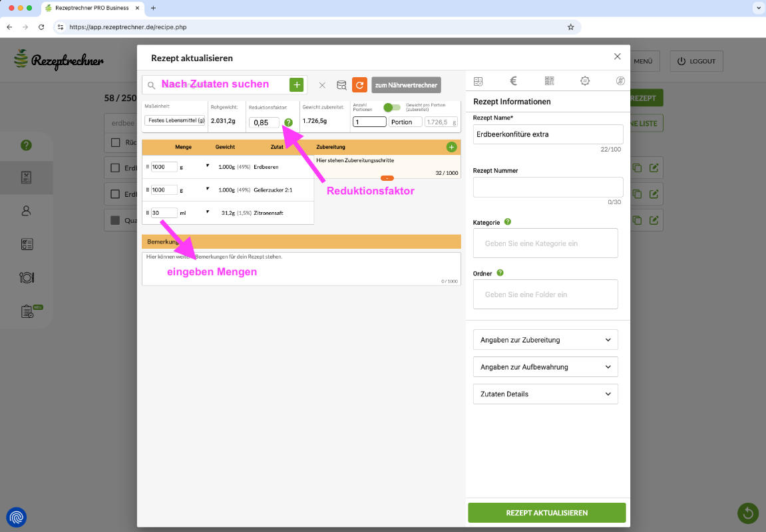
Task: Click the Gewicht zubereitet value 1.726,5g
Action: coord(315,120)
